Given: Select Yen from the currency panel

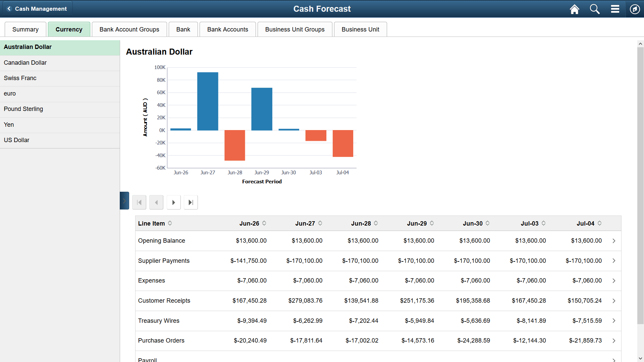Looking at the screenshot, I should [x=8, y=124].
